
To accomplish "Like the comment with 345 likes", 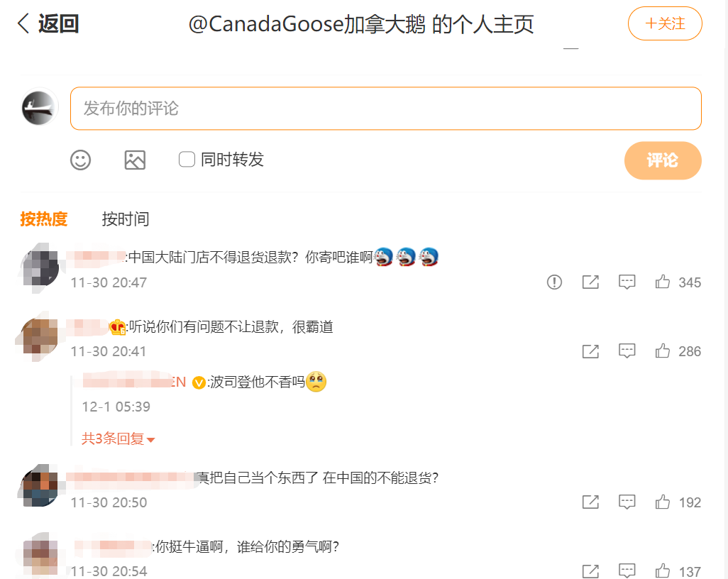I will (663, 282).
